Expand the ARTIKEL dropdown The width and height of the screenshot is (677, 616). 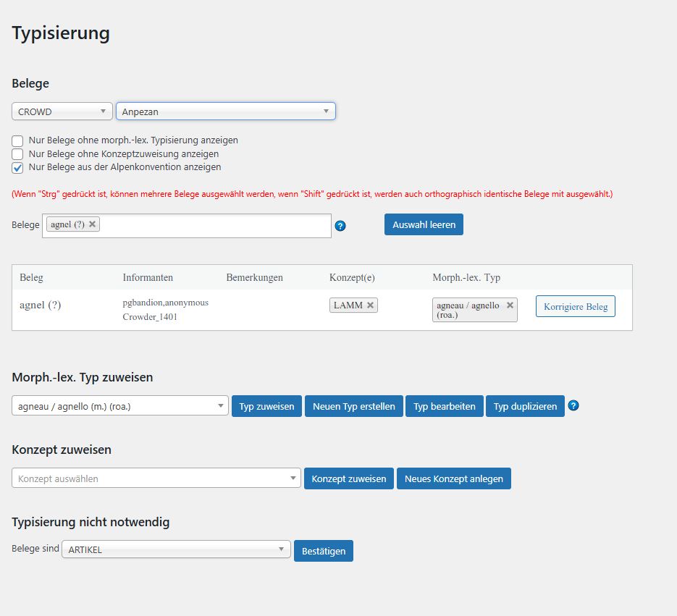(x=176, y=550)
